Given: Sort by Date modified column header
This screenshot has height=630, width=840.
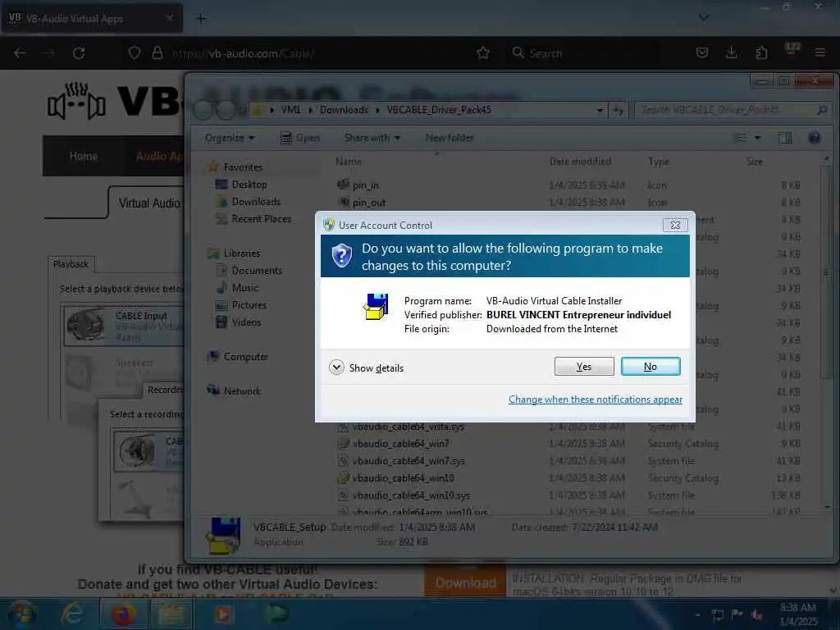Looking at the screenshot, I should pos(580,162).
